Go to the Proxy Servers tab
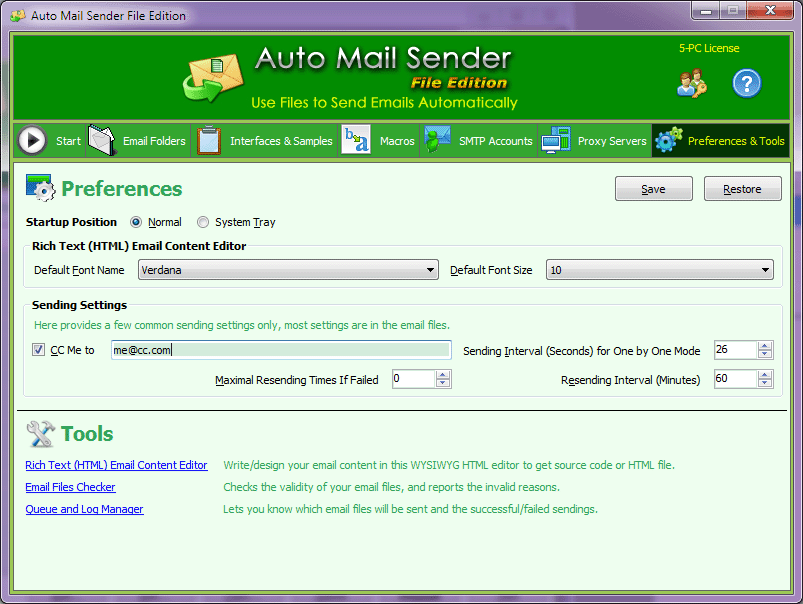Viewport: 803px width, 604px height. coord(595,140)
